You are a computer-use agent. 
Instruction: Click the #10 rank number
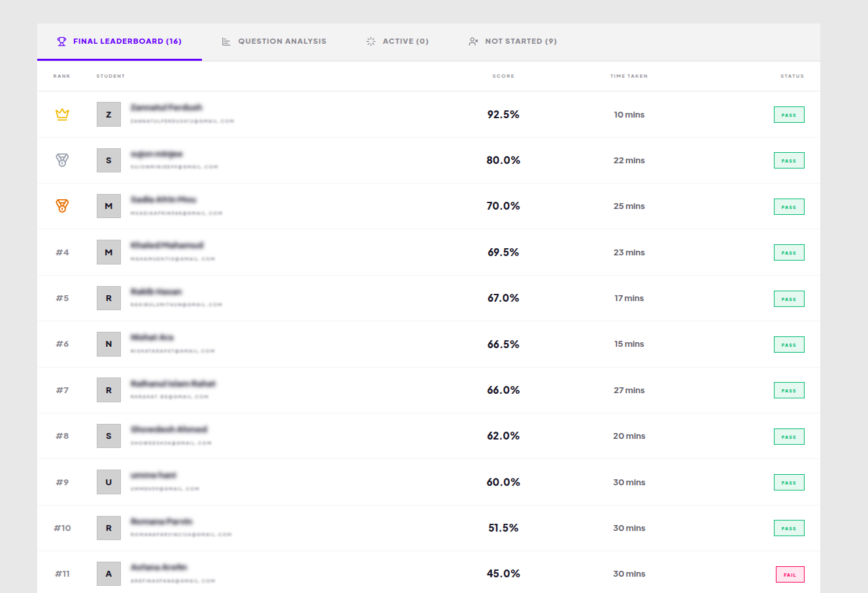pos(62,528)
